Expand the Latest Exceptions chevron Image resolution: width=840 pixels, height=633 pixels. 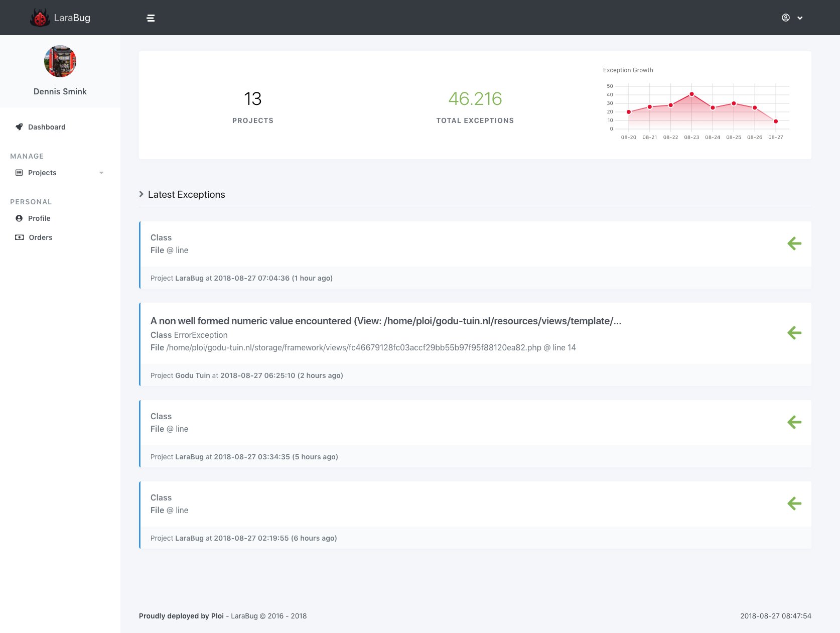coord(142,194)
